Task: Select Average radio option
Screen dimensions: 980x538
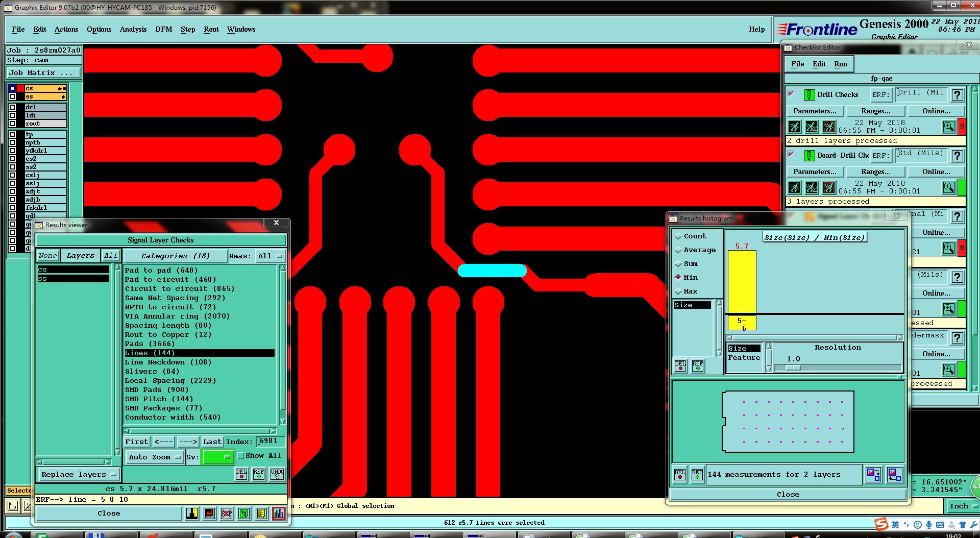Action: pos(678,250)
